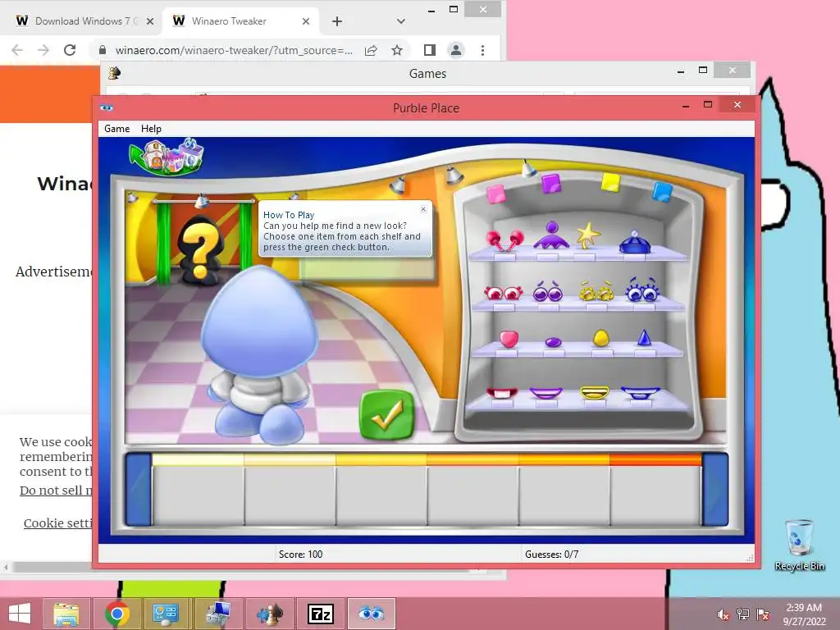The height and width of the screenshot is (630, 840).
Task: Open File Explorer from taskbar
Action: [x=66, y=614]
